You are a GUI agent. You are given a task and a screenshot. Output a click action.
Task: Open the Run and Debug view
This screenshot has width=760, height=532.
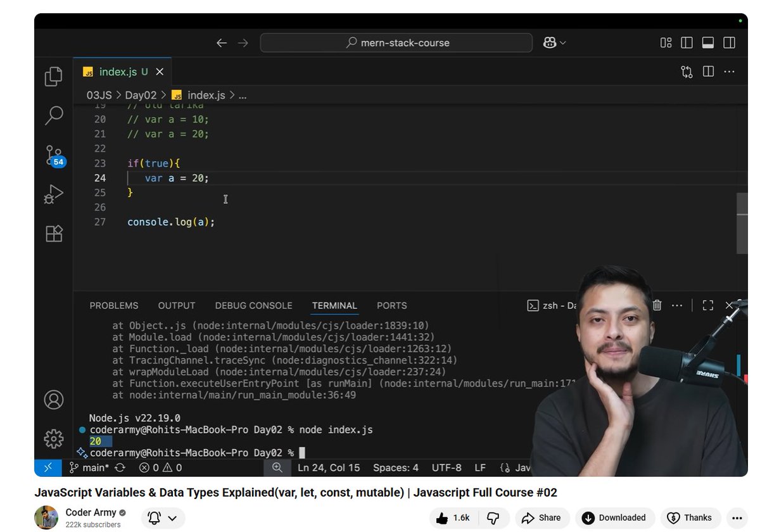(54, 194)
